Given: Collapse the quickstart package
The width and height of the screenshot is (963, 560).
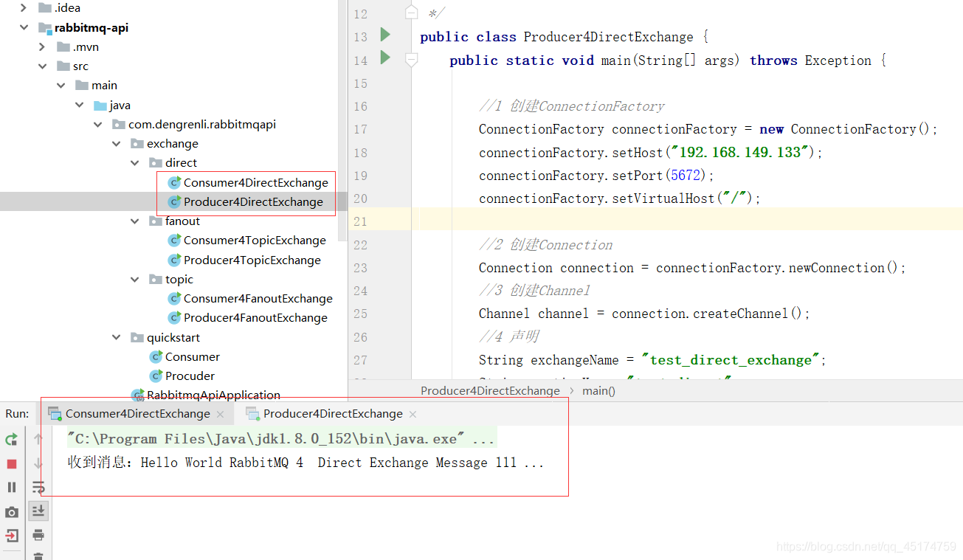Looking at the screenshot, I should 117,337.
